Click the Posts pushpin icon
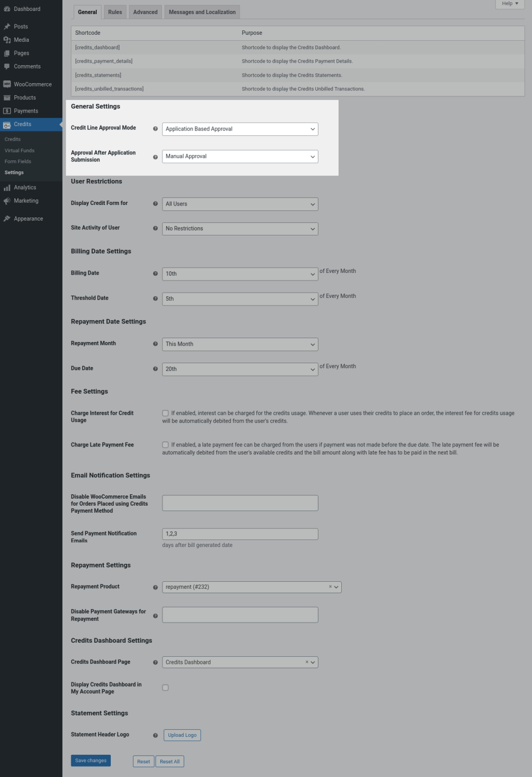 7,27
